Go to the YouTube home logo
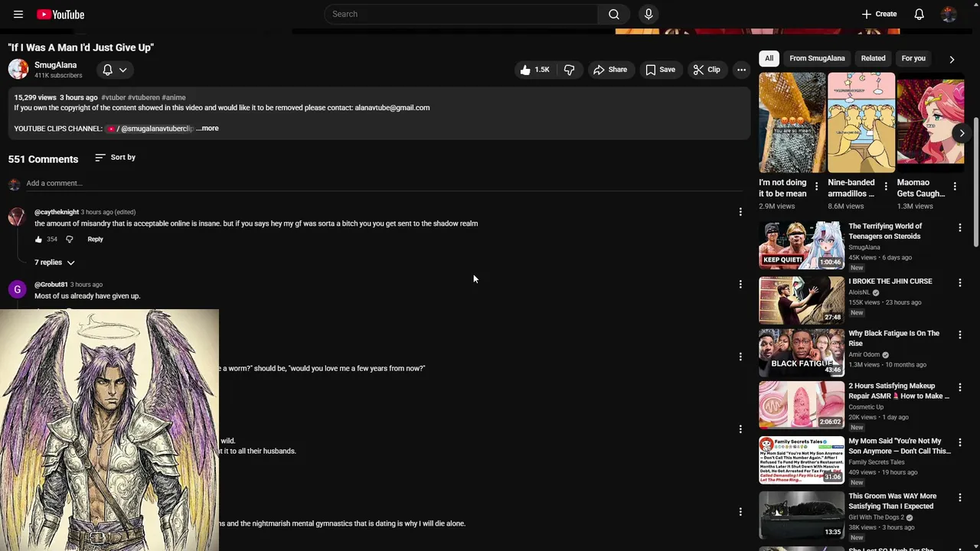This screenshot has width=980, height=551. 60,14
